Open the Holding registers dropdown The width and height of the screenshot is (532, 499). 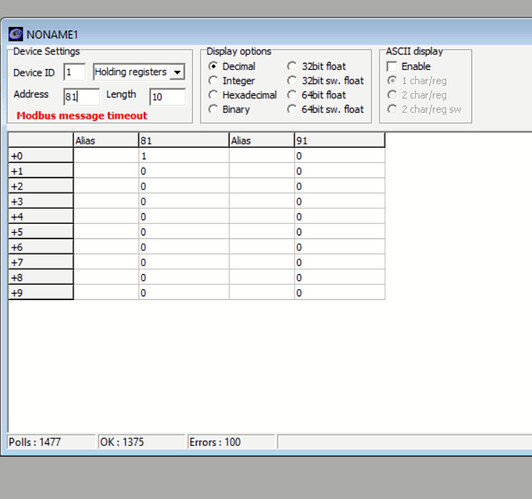[177, 72]
